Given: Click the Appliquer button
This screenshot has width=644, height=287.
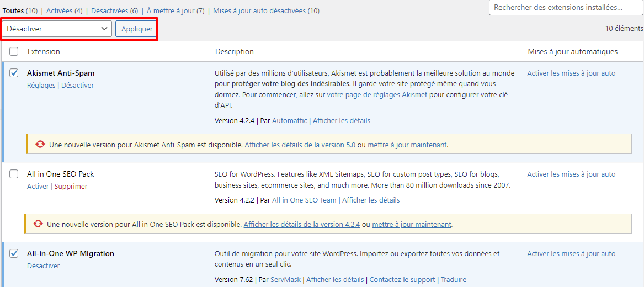Looking at the screenshot, I should [137, 29].
